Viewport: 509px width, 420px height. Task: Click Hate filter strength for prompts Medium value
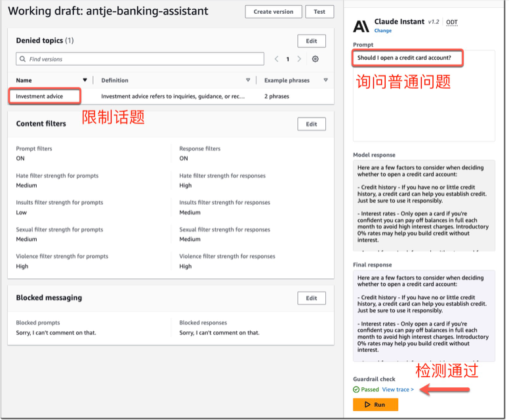pos(26,186)
